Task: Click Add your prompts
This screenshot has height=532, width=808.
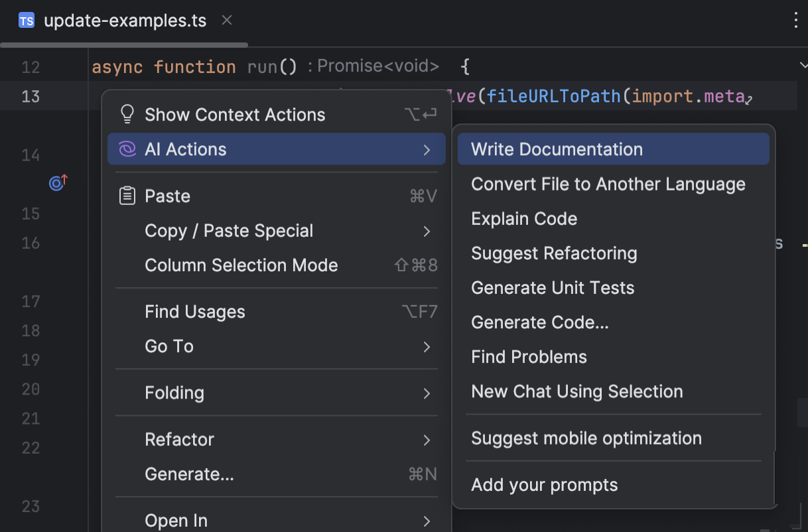Action: coord(544,485)
